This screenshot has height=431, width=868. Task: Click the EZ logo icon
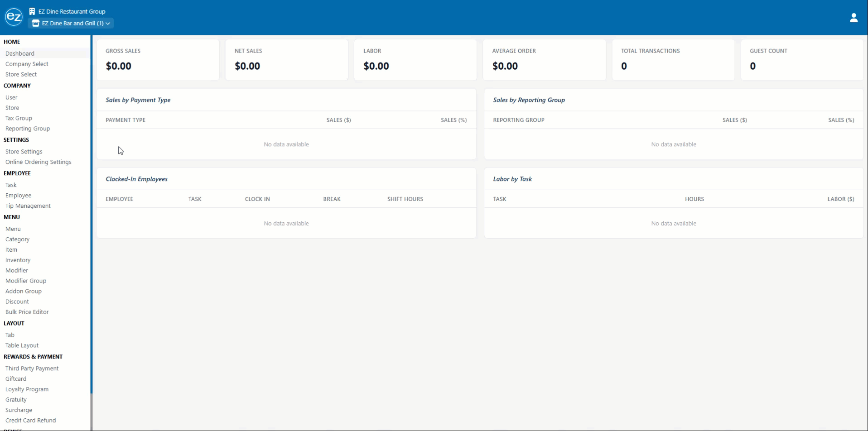[x=14, y=17]
